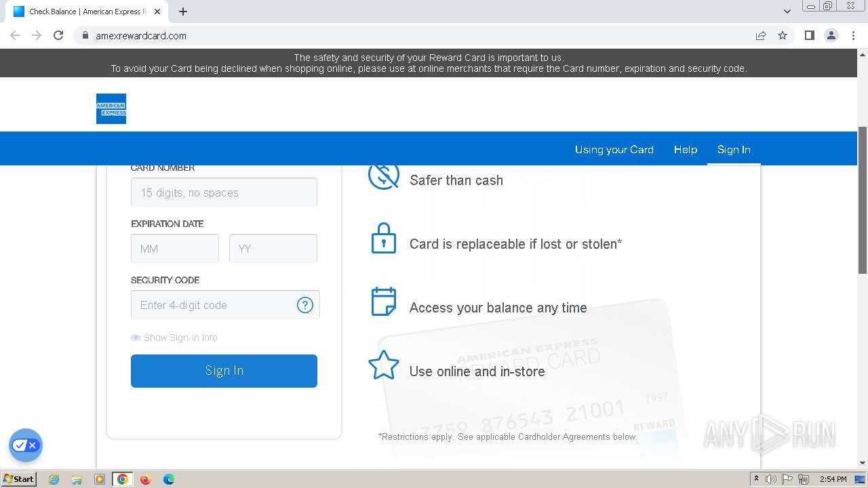
Task: Click the blue Sign In button
Action: pyautogui.click(x=224, y=371)
